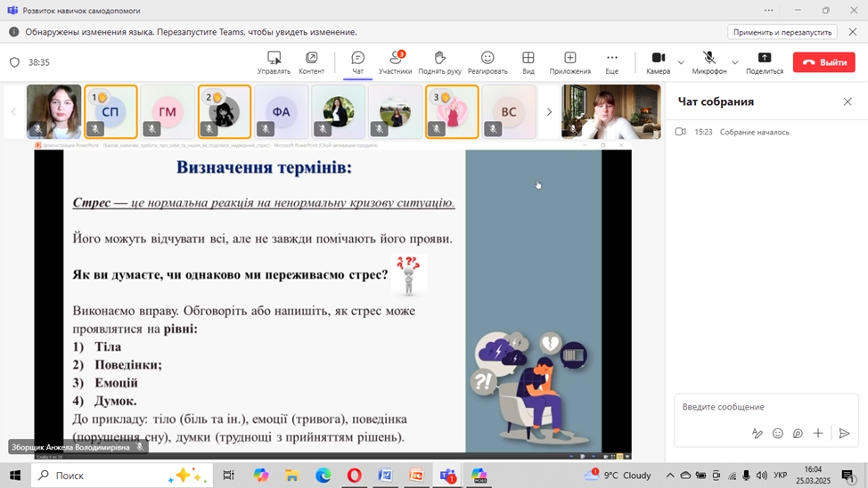The height and width of the screenshot is (488, 868).
Task: Open the emoji picker in chat box
Action: pos(778,434)
